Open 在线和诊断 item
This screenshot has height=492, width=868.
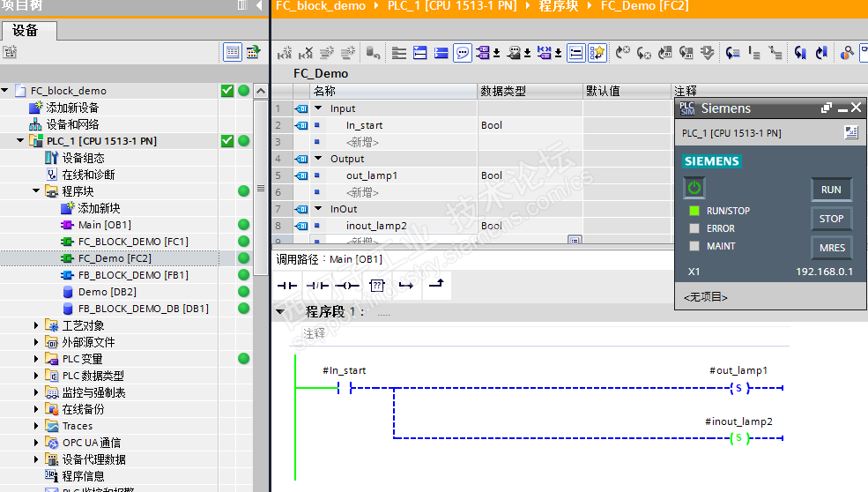click(89, 175)
